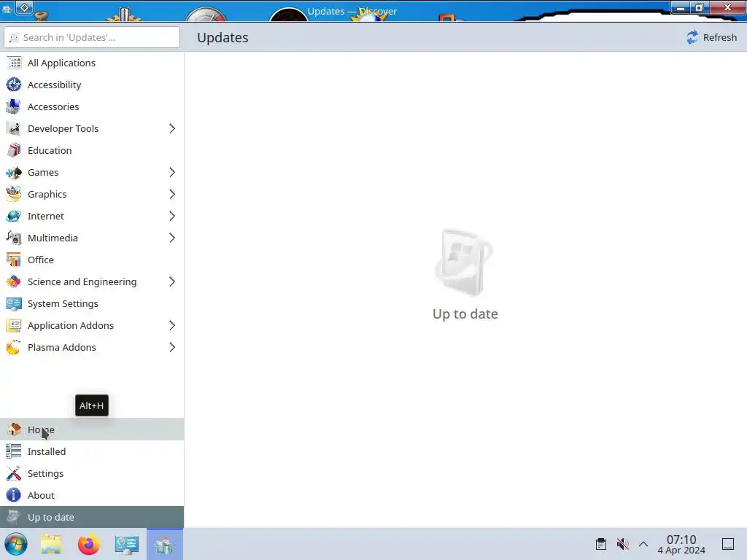Click the Internet globe icon
Image resolution: width=747 pixels, height=560 pixels.
click(14, 216)
